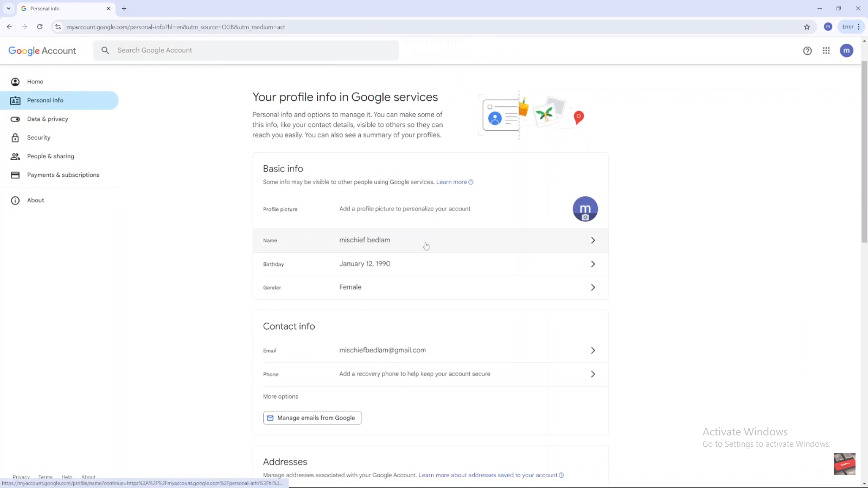Click the People & sharing icon

(x=15, y=156)
